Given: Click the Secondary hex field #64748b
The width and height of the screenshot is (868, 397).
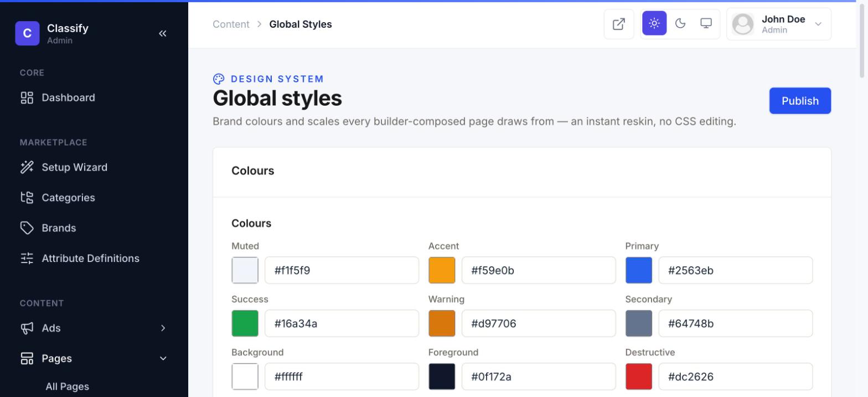Looking at the screenshot, I should point(736,323).
